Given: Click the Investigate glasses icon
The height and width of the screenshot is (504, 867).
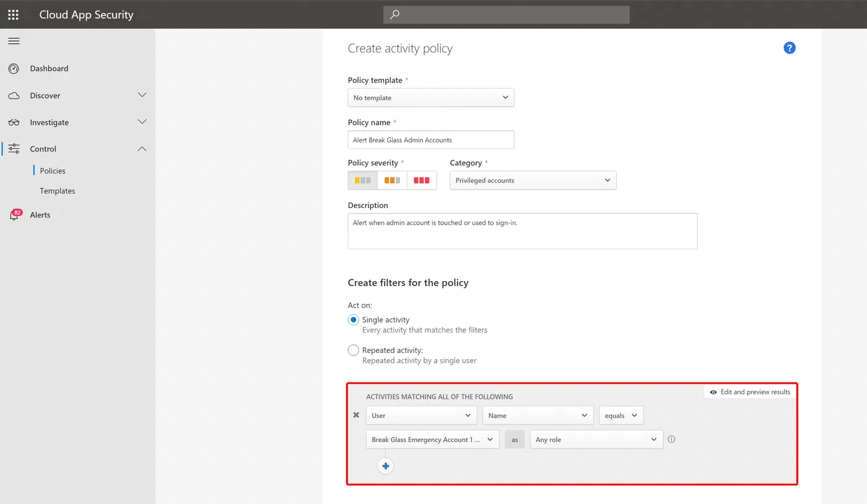Looking at the screenshot, I should 14,123.
